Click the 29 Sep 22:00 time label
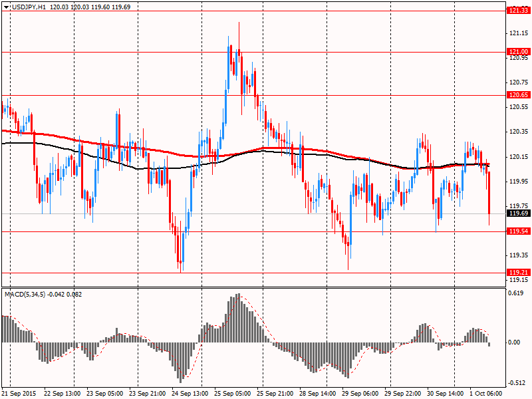532x399 pixels. [x=403, y=394]
